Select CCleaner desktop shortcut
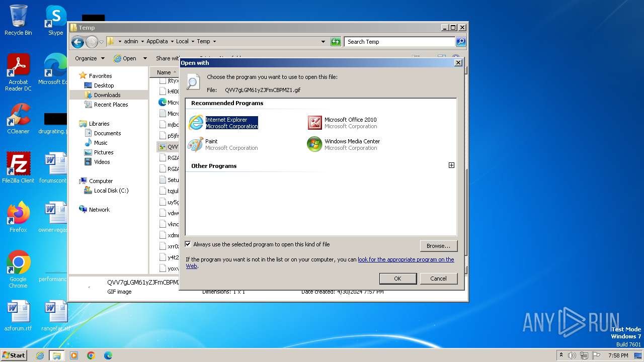Image resolution: width=644 pixels, height=362 pixels. coord(18,119)
